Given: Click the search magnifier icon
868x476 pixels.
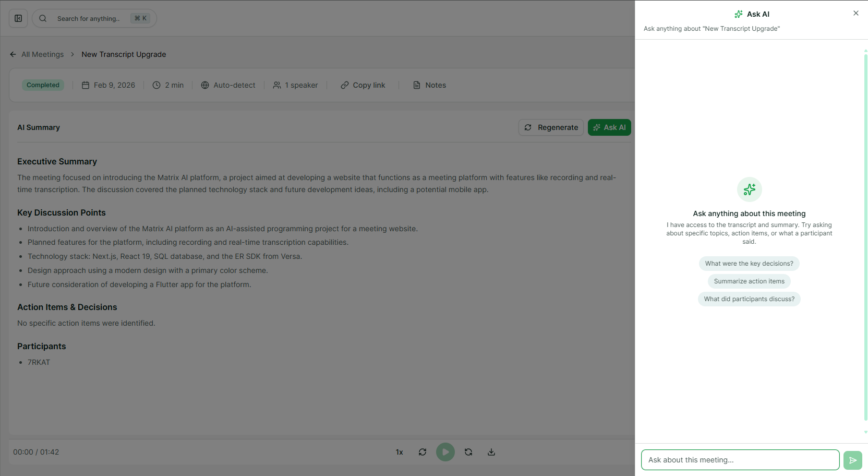Looking at the screenshot, I should coord(43,18).
